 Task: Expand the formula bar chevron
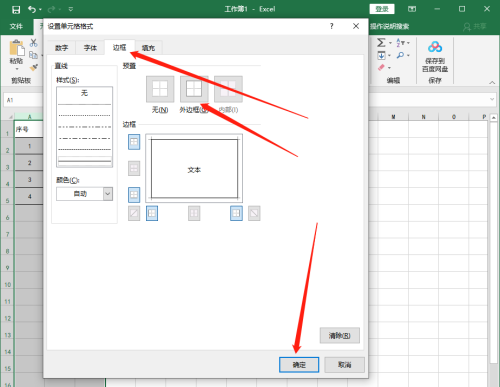click(492, 99)
